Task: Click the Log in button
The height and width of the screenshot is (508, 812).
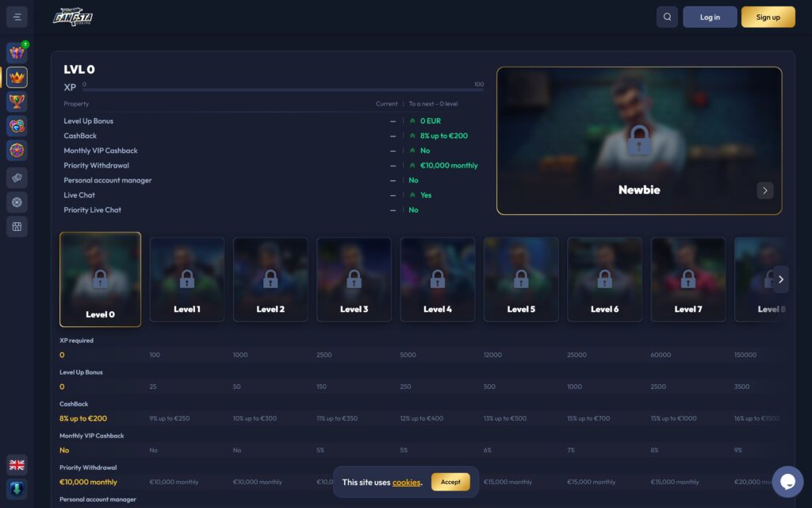Action: pyautogui.click(x=710, y=17)
